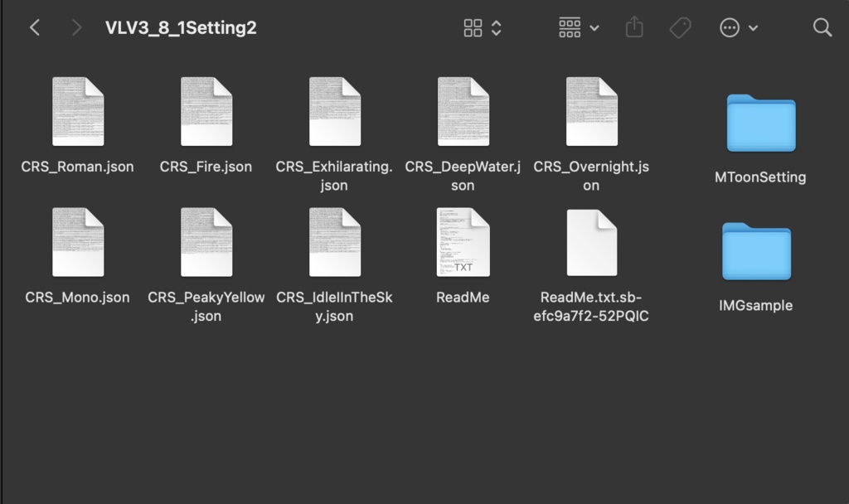This screenshot has width=849, height=504.
Task: Select the CRS_PeakyYellow.json file
Action: (x=206, y=241)
